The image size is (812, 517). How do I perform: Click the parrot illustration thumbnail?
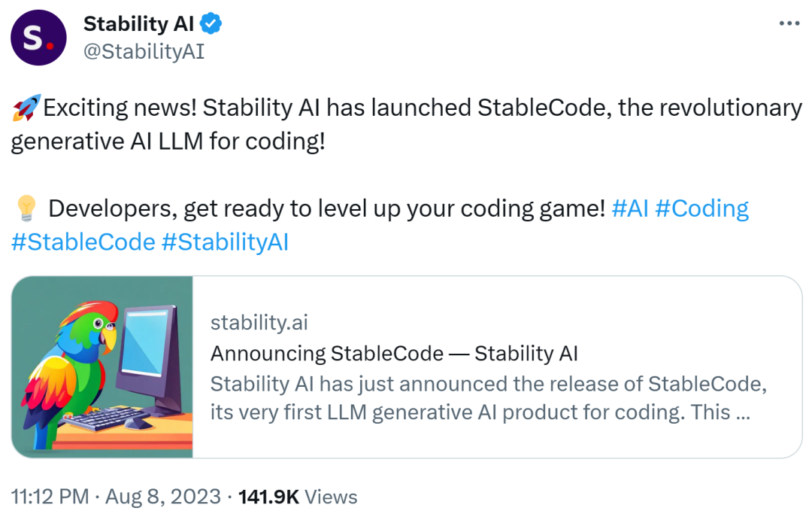click(x=101, y=366)
